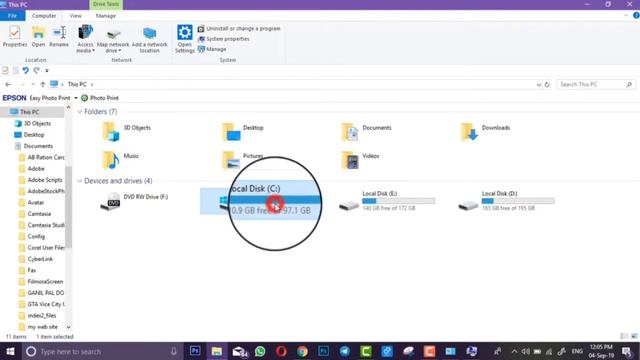Screen dimensions: 640x360
Task: Select the Desktop folder in main pane
Action: pyautogui.click(x=243, y=131)
